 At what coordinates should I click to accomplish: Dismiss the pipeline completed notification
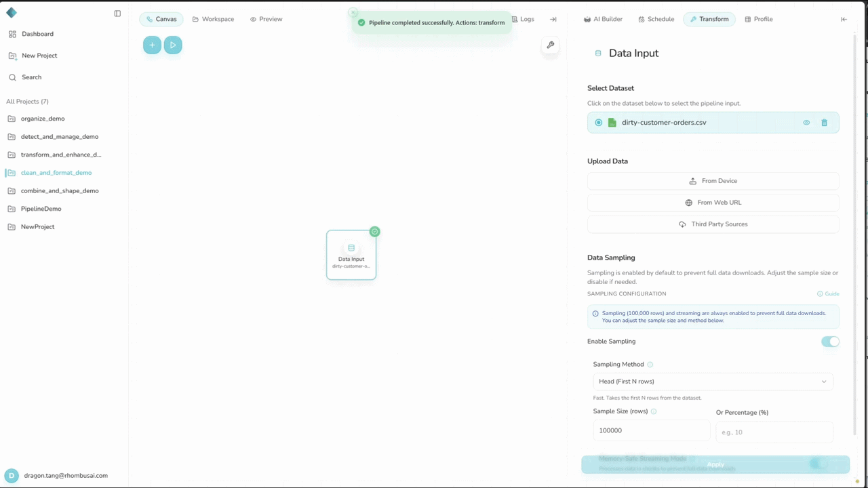coord(353,12)
